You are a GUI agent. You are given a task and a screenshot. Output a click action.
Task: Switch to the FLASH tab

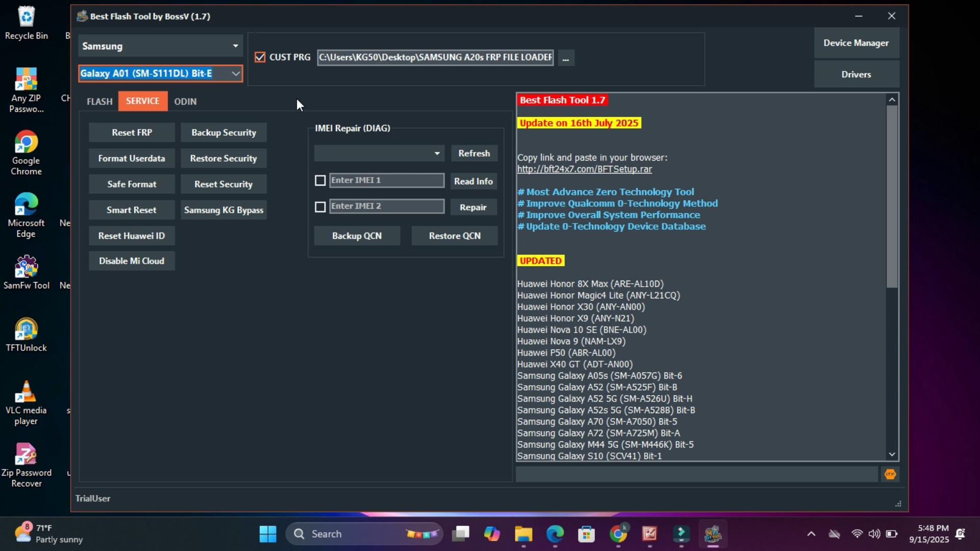(100, 102)
